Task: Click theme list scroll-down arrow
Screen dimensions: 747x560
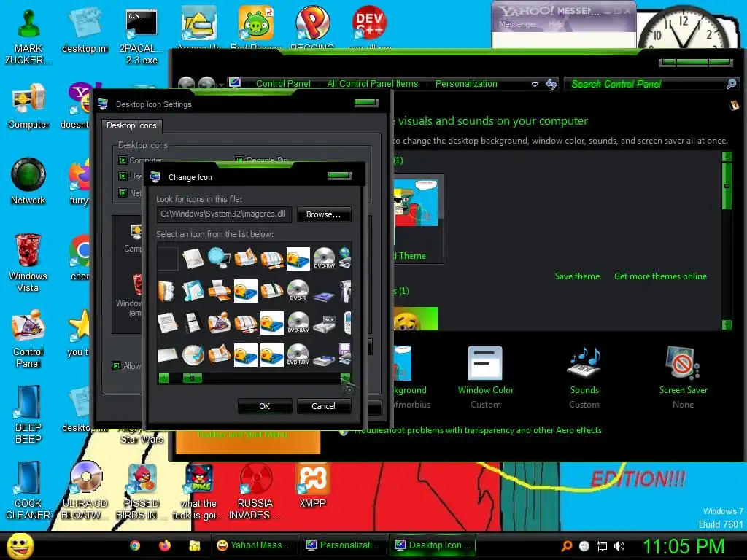Action: (x=727, y=324)
